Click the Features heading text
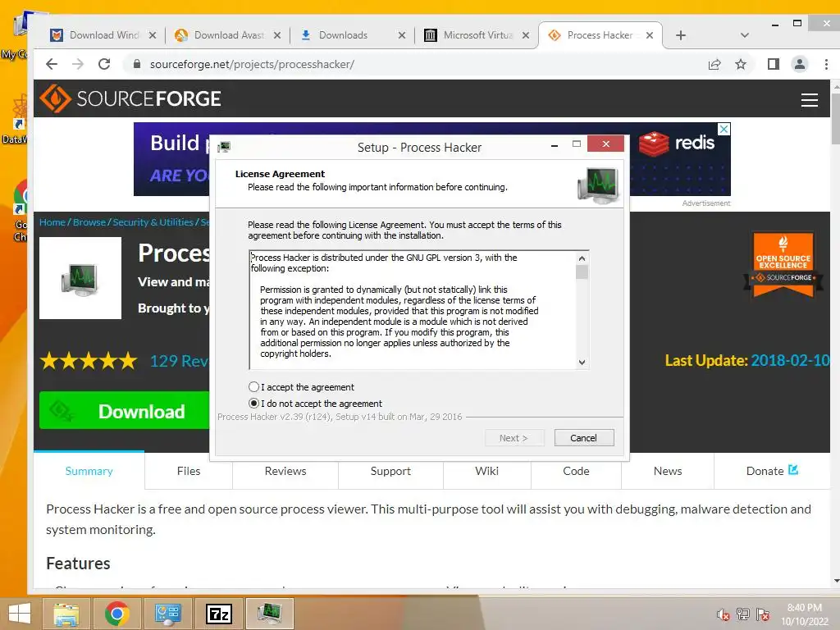The width and height of the screenshot is (840, 630). tap(78, 564)
